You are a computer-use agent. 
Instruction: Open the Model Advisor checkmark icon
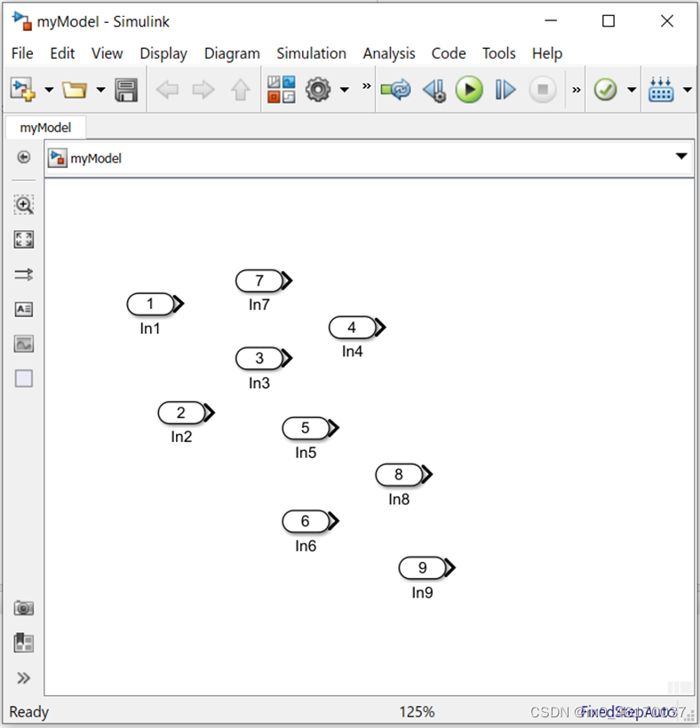click(x=605, y=90)
